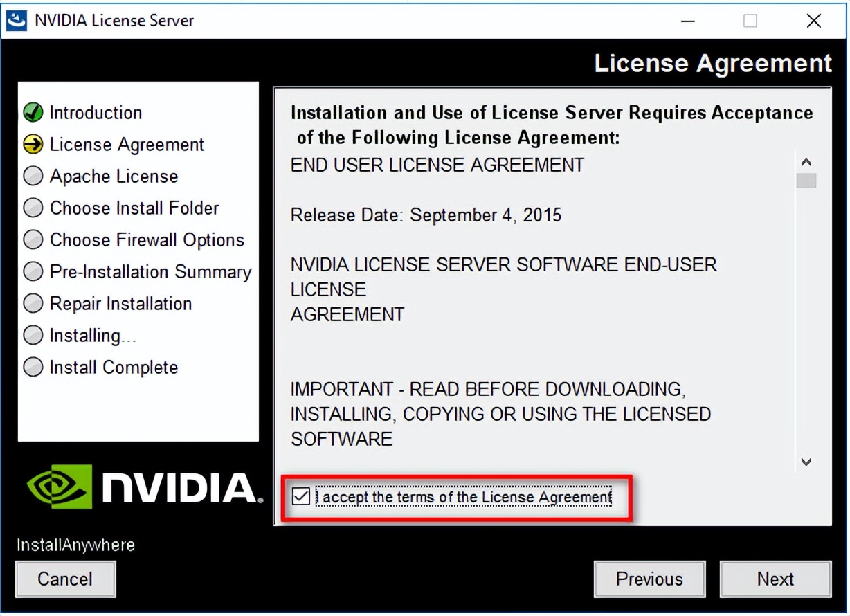This screenshot has height=616, width=850.
Task: Tick the accept License Agreement terms checkbox
Action: (x=301, y=496)
